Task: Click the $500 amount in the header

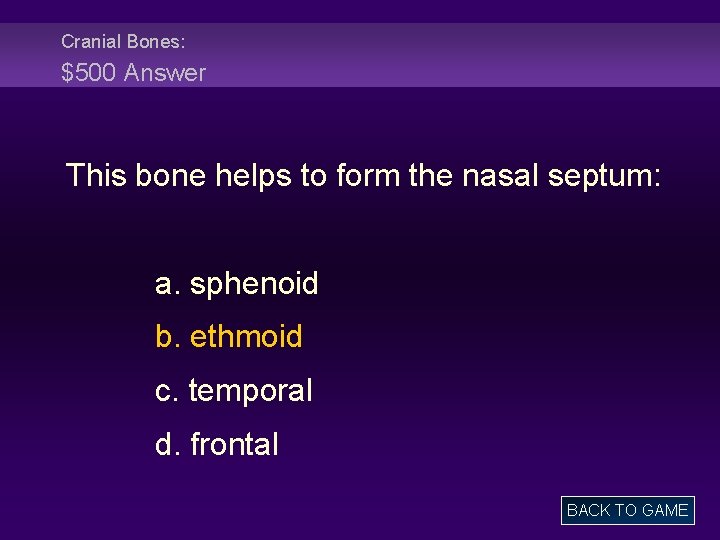Action: point(88,73)
